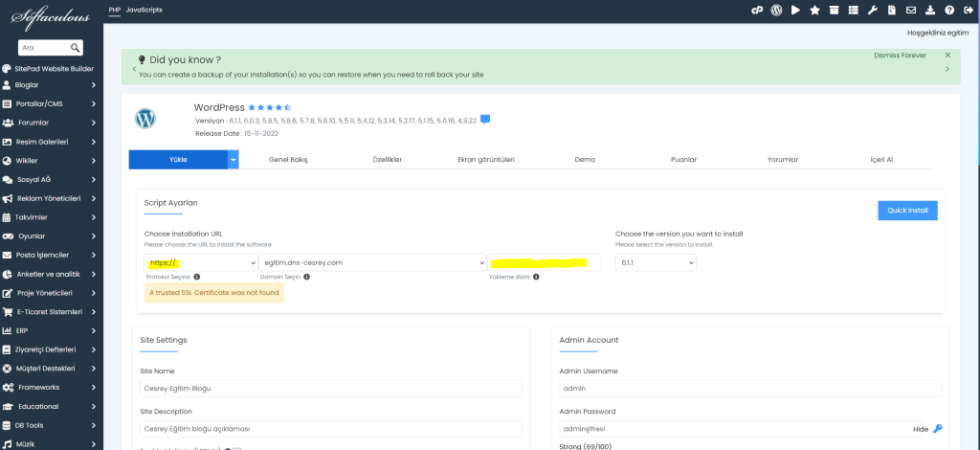The width and height of the screenshot is (980, 450).
Task: Click the Oyunlar gamepad icon
Action: tap(8, 236)
